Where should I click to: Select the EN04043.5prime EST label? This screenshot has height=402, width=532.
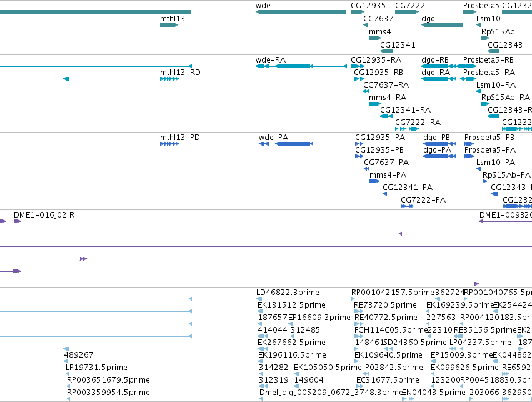[434, 393]
